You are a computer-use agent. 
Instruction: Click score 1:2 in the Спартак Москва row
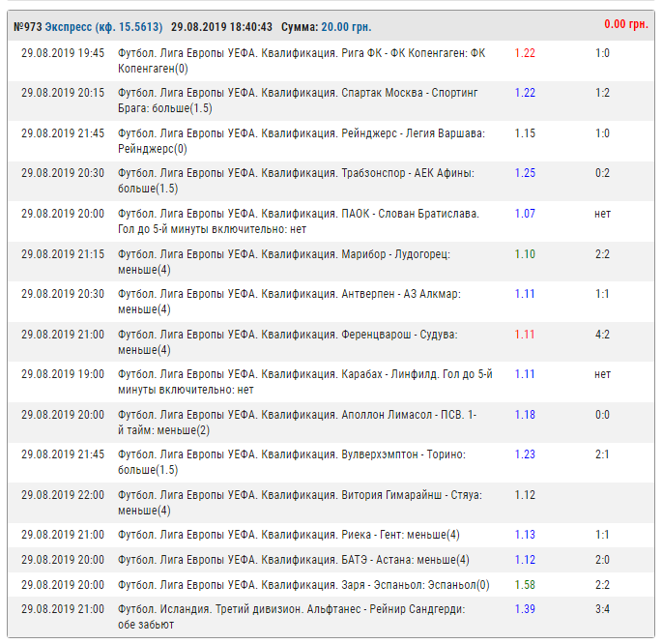point(602,93)
